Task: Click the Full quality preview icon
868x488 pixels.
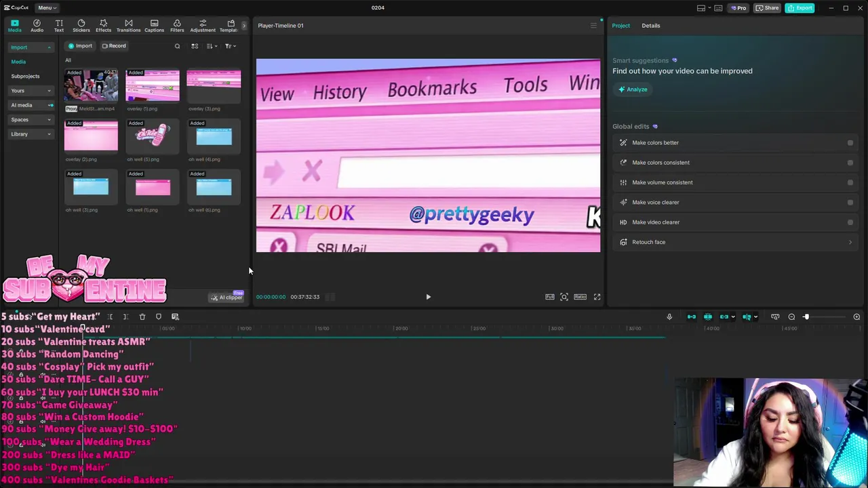Action: [x=550, y=297]
